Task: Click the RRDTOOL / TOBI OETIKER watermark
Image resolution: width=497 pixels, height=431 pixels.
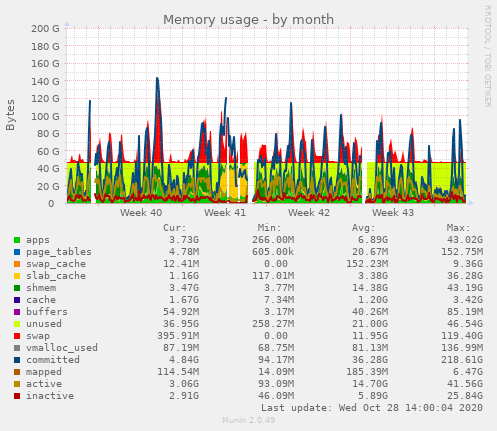Action: (x=487, y=56)
